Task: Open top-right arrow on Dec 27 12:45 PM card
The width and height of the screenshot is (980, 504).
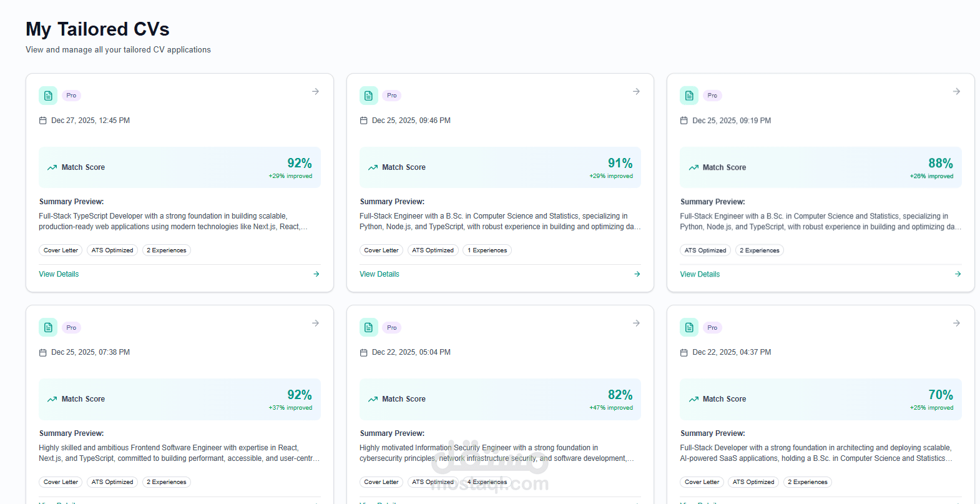Action: coord(316,91)
